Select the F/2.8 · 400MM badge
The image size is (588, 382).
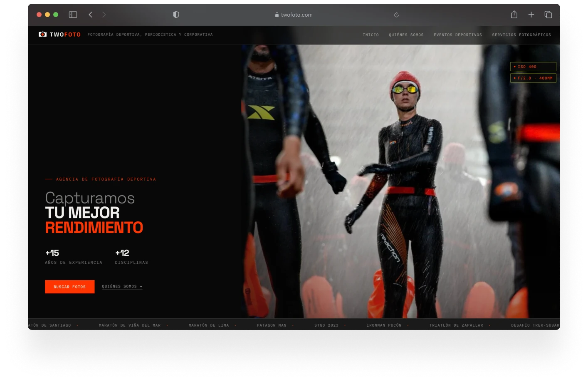pos(533,78)
